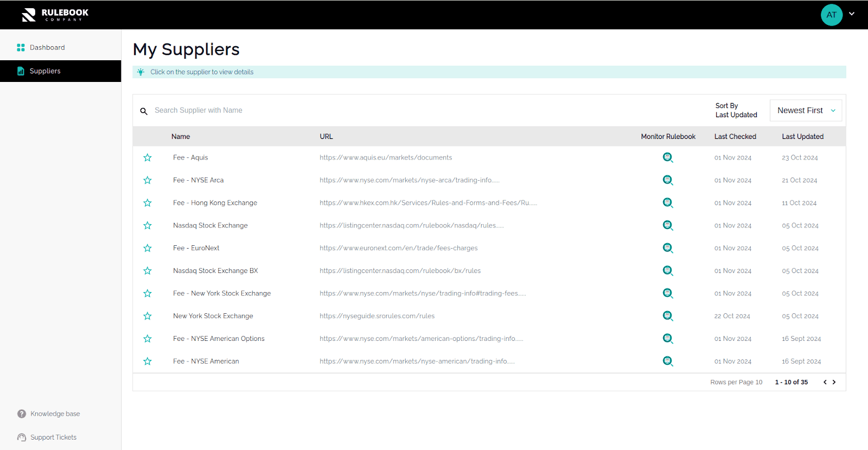Select Fee - NYSE American Options name
Viewport: 868px width, 450px height.
219,339
